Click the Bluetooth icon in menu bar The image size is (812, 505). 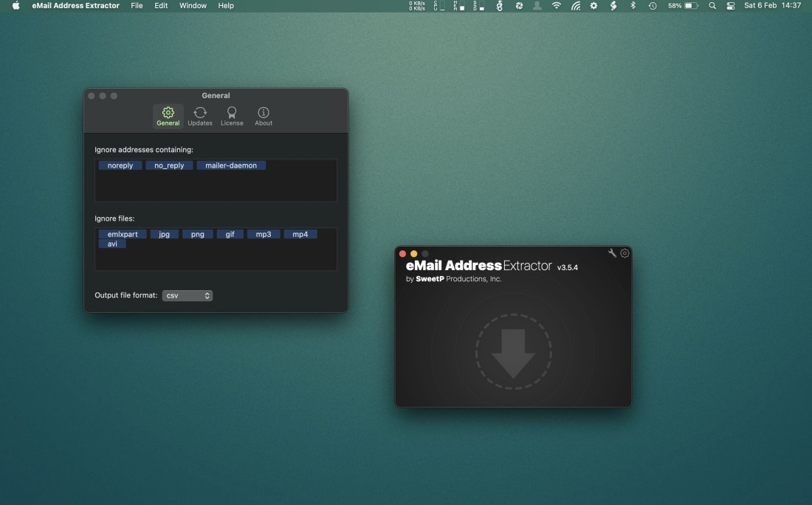click(x=632, y=6)
